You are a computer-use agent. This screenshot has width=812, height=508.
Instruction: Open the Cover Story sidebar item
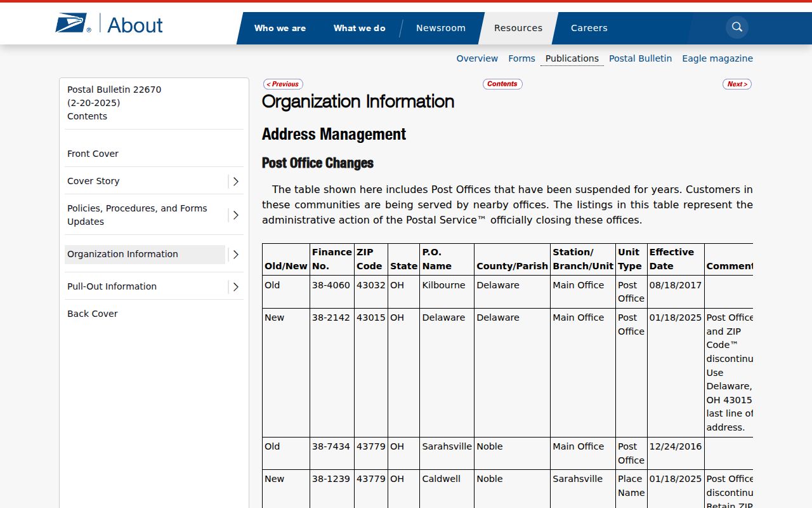point(93,181)
